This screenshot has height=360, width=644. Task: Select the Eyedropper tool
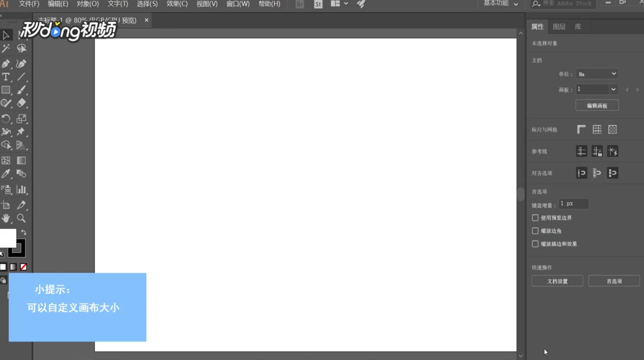point(6,174)
